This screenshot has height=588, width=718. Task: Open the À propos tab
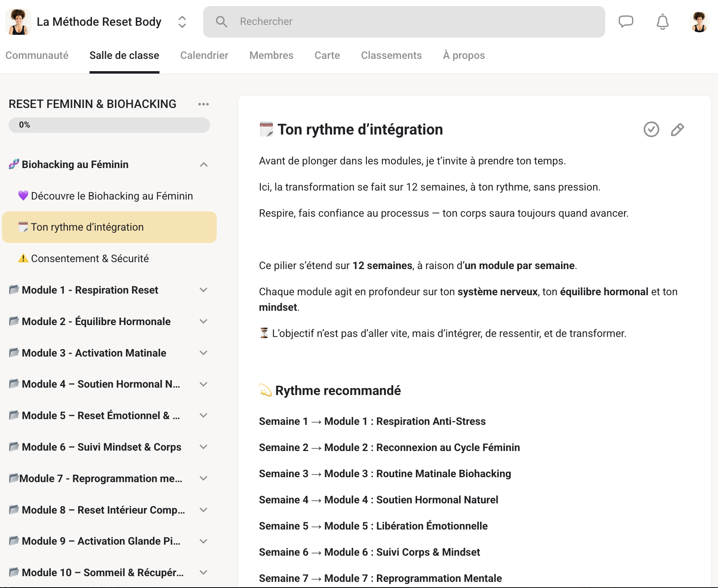click(464, 55)
